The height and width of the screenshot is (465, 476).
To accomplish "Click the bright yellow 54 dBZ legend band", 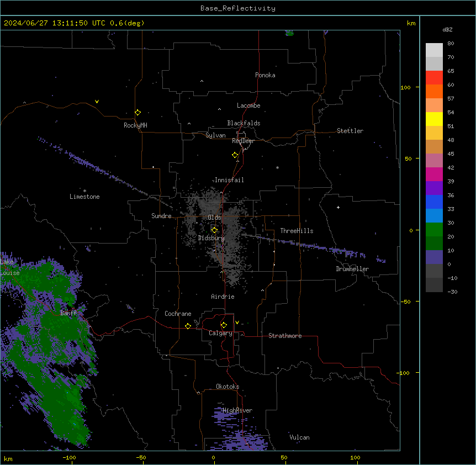I will (x=434, y=119).
